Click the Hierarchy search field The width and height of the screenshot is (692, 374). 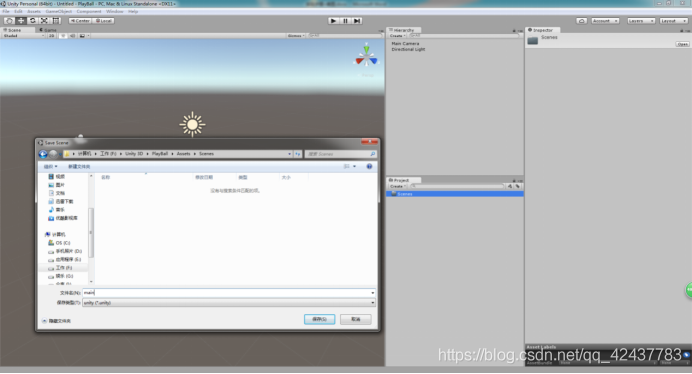[x=463, y=36]
